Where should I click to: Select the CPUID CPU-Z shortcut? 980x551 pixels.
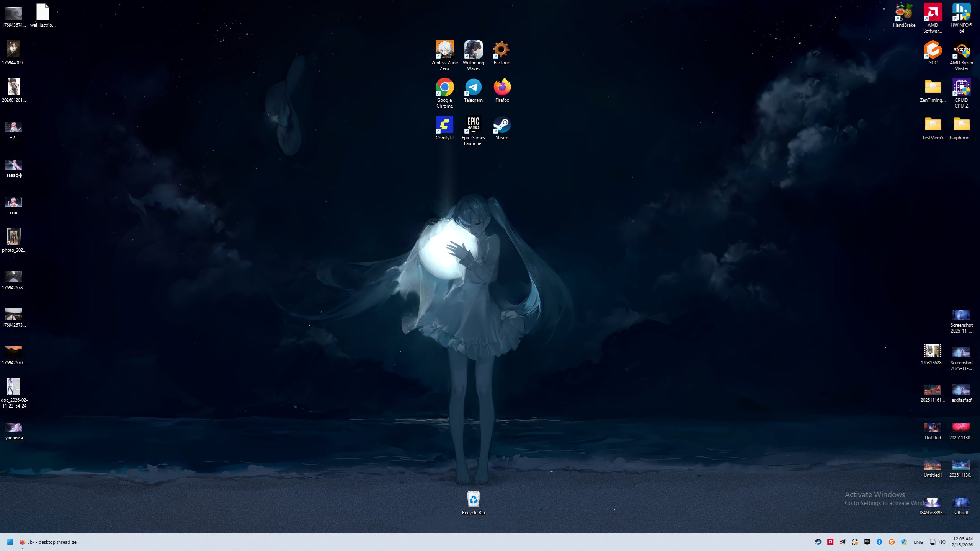coord(961,88)
